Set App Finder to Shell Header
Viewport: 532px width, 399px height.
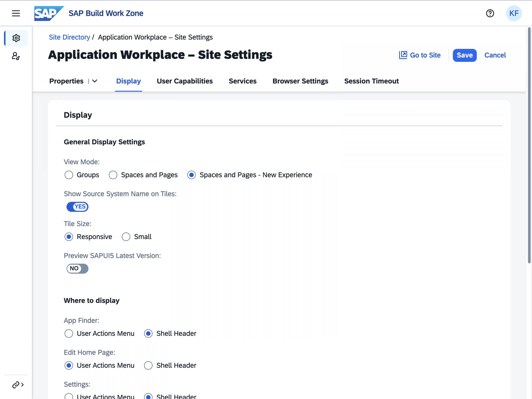pyautogui.click(x=148, y=333)
